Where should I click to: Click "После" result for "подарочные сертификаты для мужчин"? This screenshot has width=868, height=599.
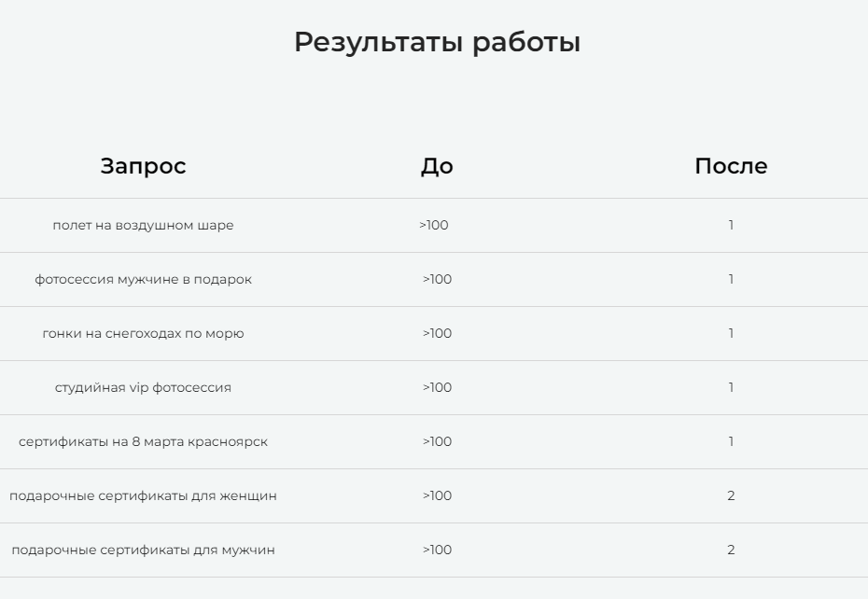731,550
